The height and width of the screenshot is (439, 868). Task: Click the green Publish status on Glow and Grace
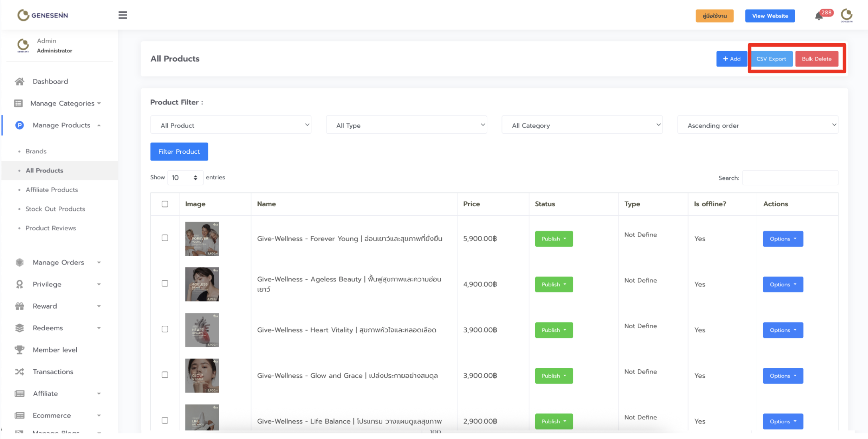click(553, 376)
